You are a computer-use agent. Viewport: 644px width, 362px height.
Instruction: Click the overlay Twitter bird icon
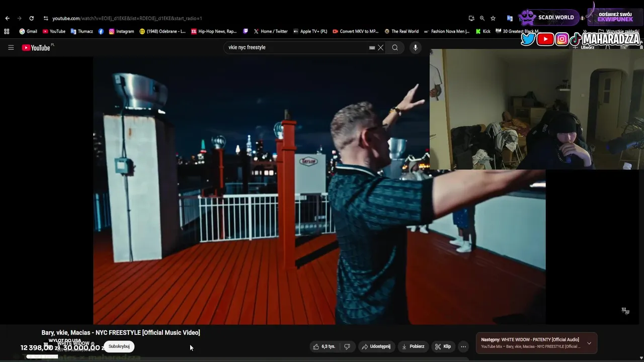coord(528,39)
